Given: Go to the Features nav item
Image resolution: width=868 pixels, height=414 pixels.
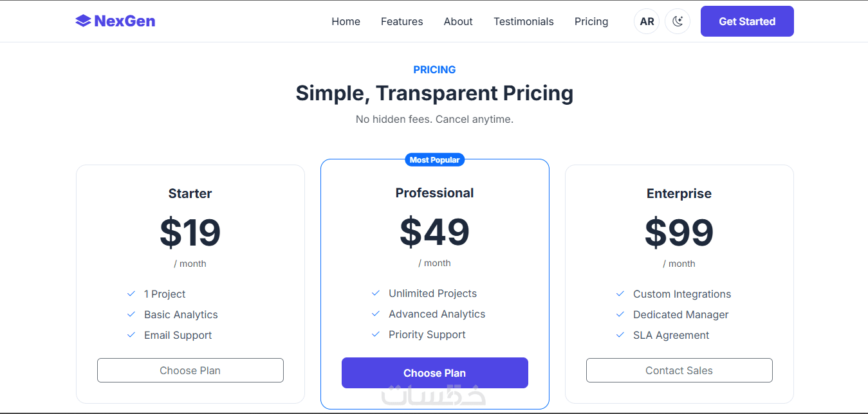Looking at the screenshot, I should (x=402, y=21).
